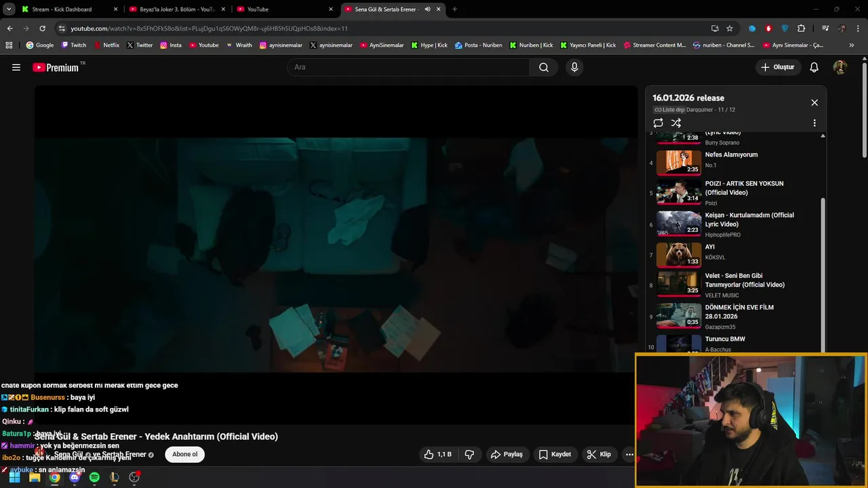Open Velet - Seni Ben Gibi Tanımıyorlar

(x=735, y=285)
